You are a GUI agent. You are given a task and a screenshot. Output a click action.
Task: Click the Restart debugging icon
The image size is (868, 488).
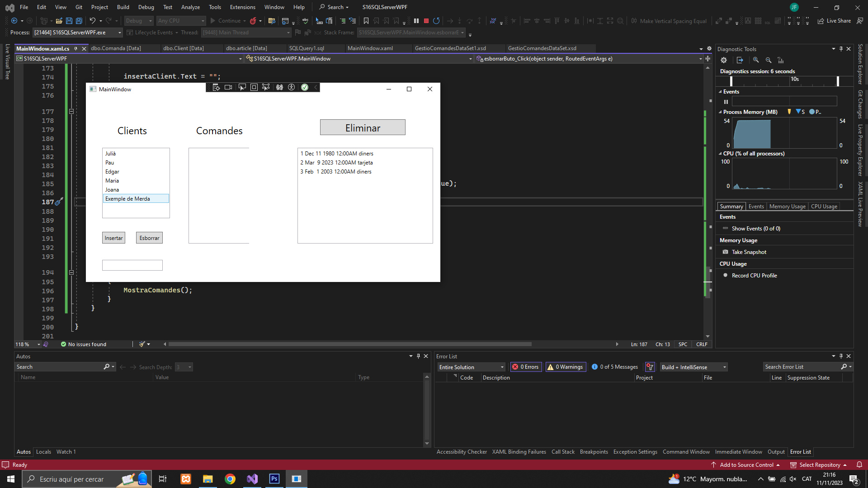[436, 21]
